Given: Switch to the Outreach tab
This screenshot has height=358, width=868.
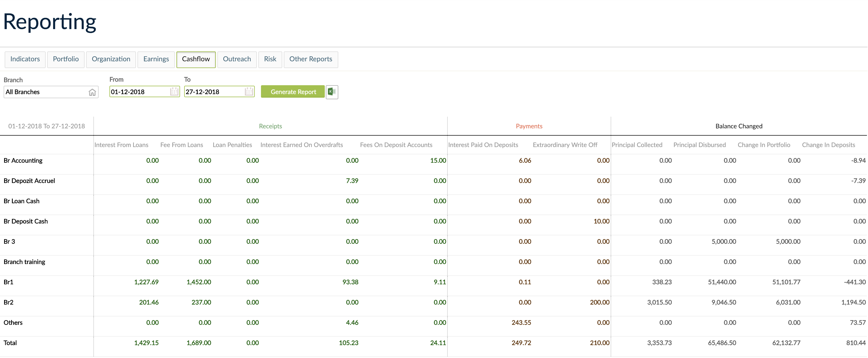Looking at the screenshot, I should [x=237, y=59].
